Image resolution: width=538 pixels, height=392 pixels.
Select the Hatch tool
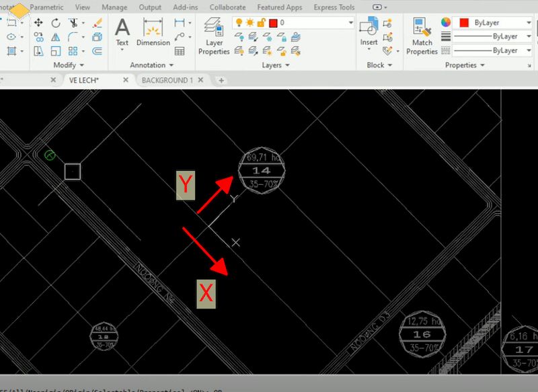[x=11, y=51]
